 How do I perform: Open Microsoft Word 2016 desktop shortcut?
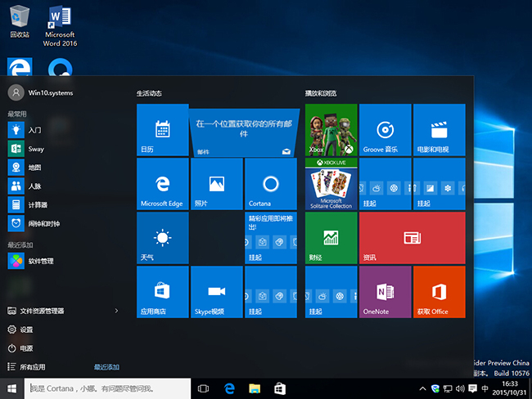pyautogui.click(x=60, y=26)
